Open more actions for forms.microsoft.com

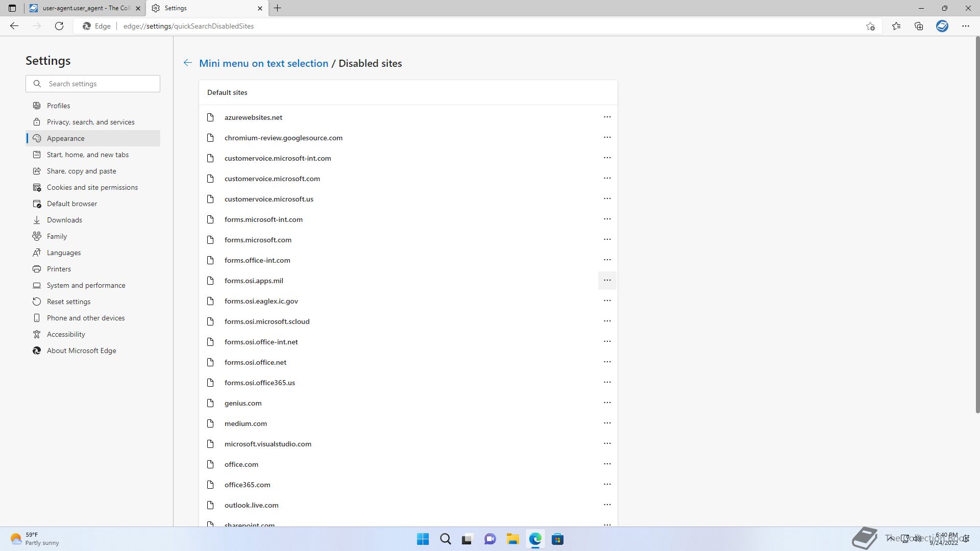(x=607, y=239)
